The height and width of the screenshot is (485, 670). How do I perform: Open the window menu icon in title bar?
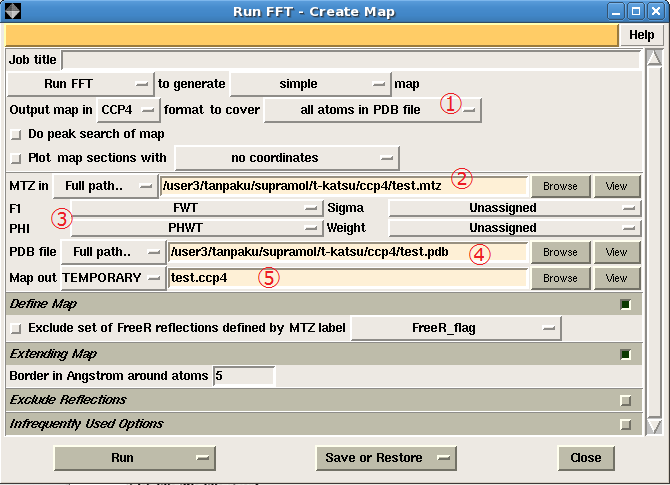(x=14, y=11)
